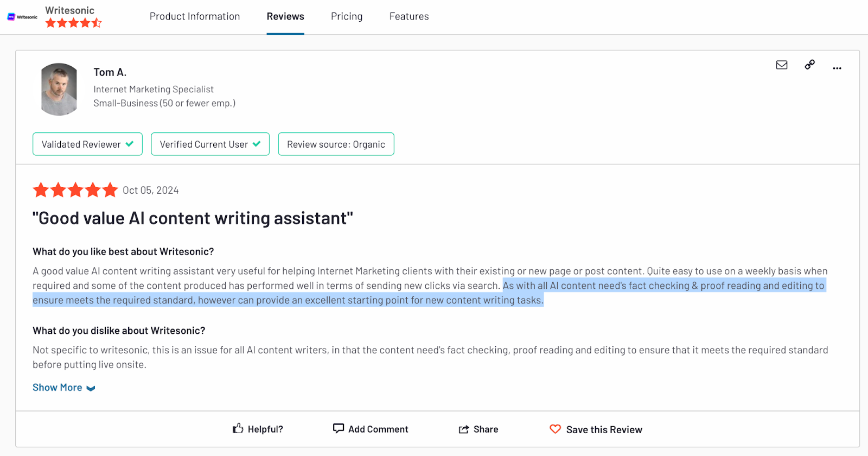Expand review with Show More
868x456 pixels.
click(x=64, y=388)
